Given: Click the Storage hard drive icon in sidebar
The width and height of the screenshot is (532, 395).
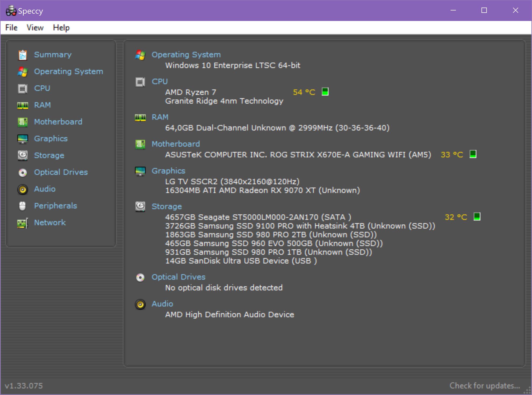Looking at the screenshot, I should 23,156.
